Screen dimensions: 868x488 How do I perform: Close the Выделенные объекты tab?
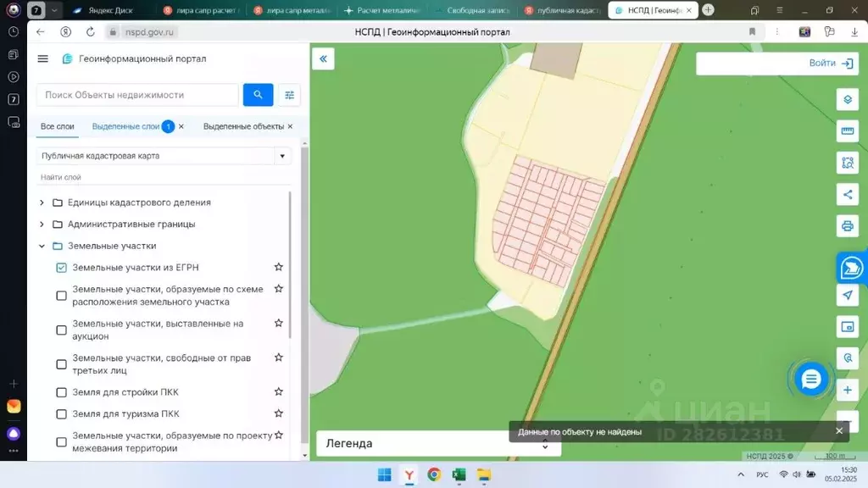290,127
